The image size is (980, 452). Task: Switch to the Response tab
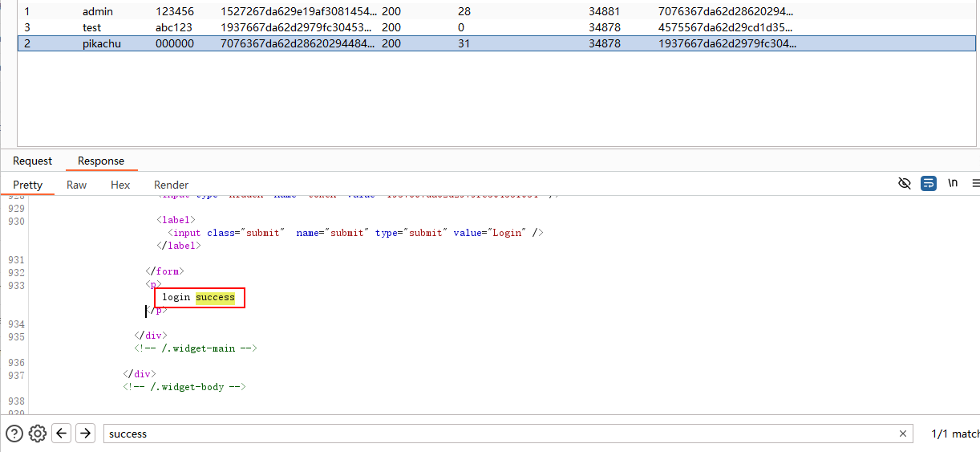pyautogui.click(x=101, y=161)
